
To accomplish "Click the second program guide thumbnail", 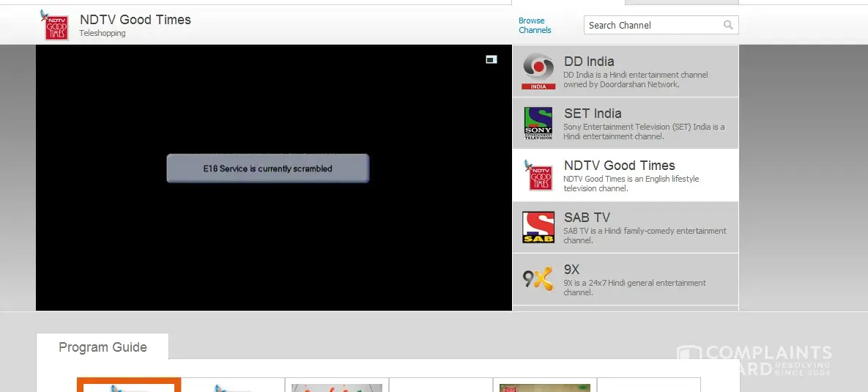I will 233,385.
